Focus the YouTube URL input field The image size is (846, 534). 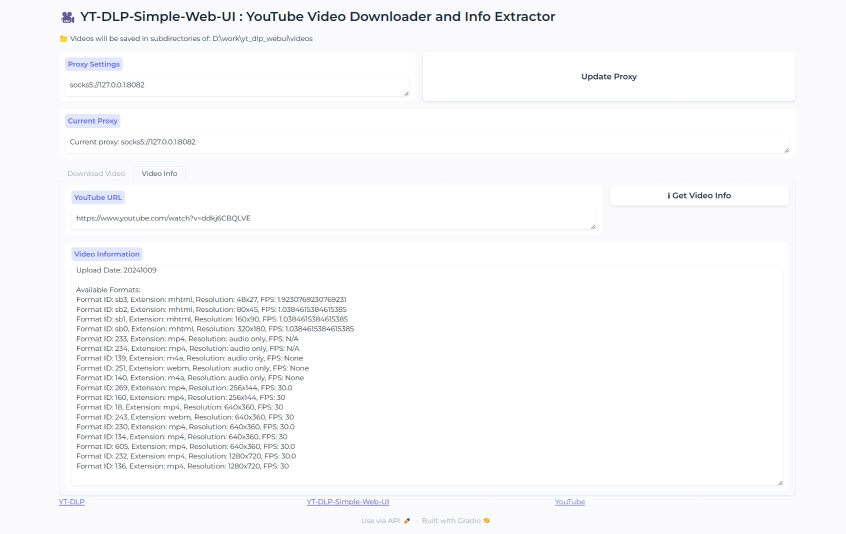pos(333,219)
